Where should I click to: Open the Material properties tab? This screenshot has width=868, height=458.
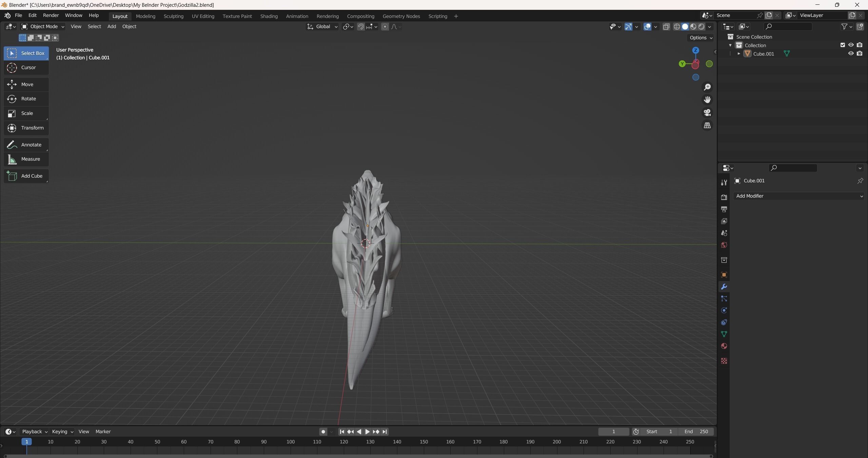(x=724, y=346)
